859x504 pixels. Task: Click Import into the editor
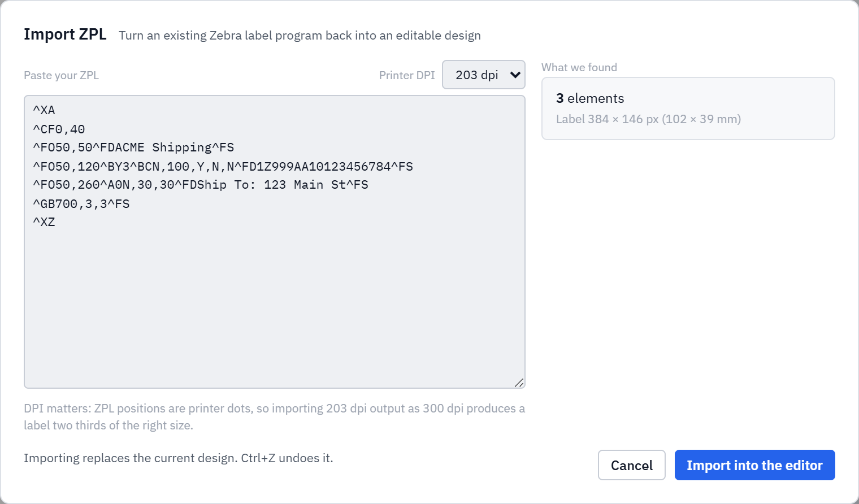pyautogui.click(x=754, y=465)
